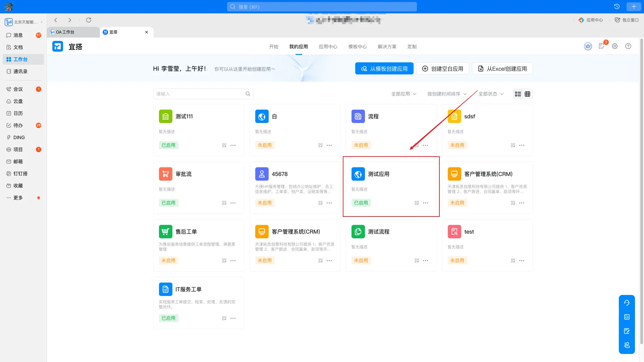Switch to grid view layout icon
Viewport: 644px width, 362px height.
tap(527, 94)
